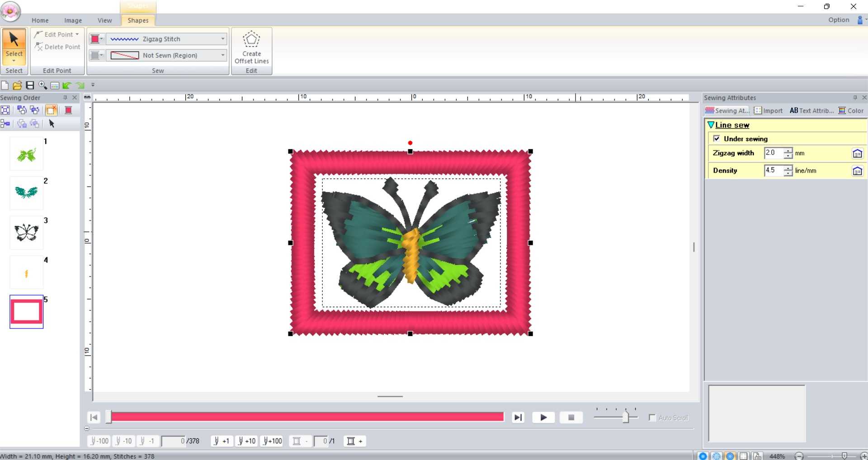This screenshot has height=460, width=868.
Task: Click the fit-to-window icon in Sewing Order
Action: (x=6, y=110)
